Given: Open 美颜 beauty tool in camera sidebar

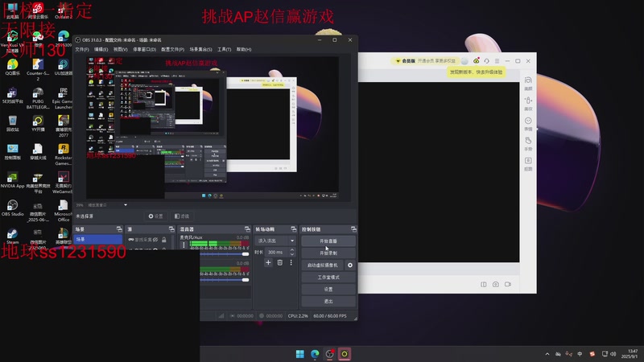Looking at the screenshot, I should [x=528, y=84].
